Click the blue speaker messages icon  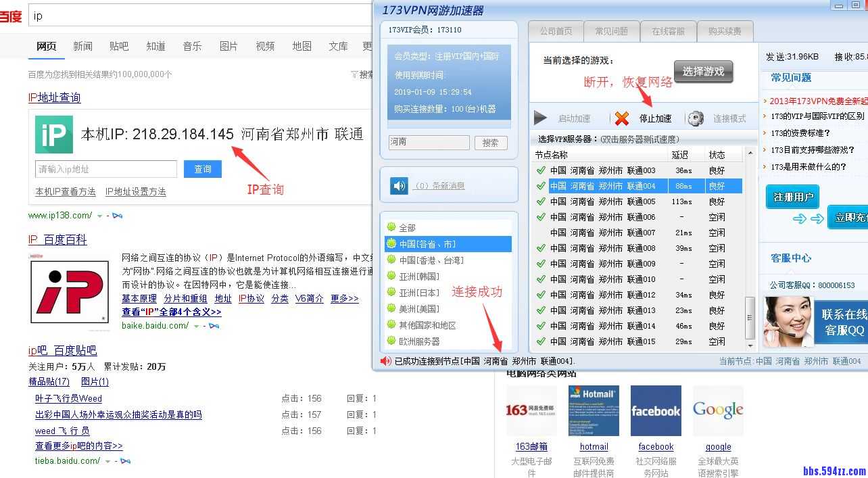(x=400, y=185)
